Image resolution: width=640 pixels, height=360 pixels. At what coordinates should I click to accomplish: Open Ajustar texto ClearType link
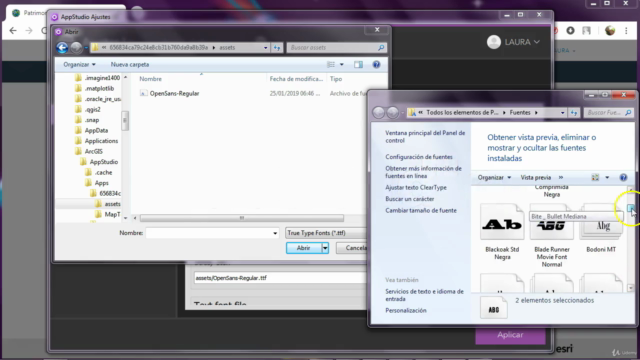pos(416,187)
